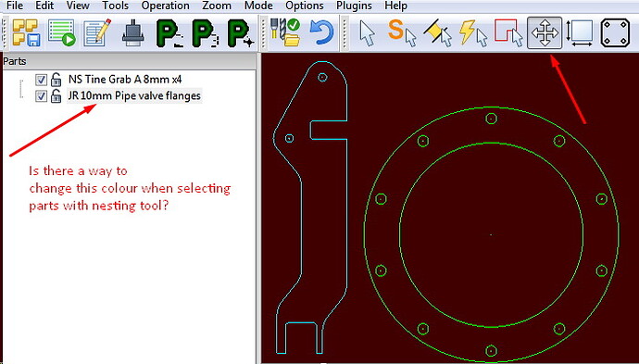The image size is (639, 364).
Task: Click the plate with four holes icon
Action: (x=615, y=32)
